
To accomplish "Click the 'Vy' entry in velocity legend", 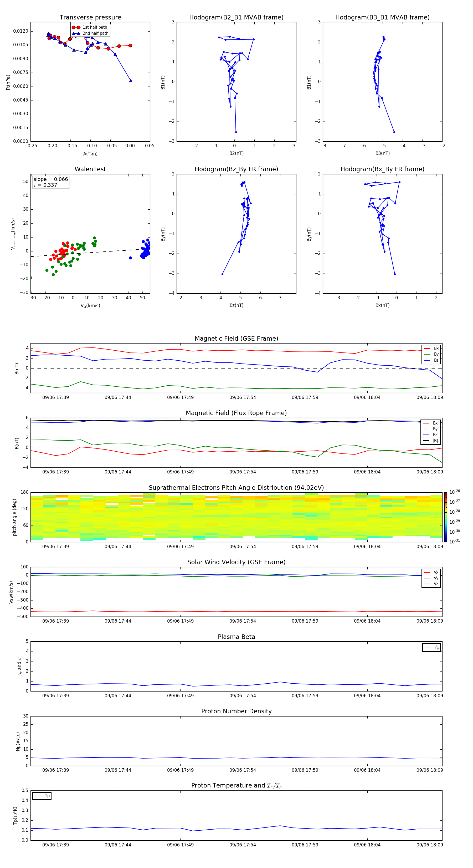I will 431,578.
